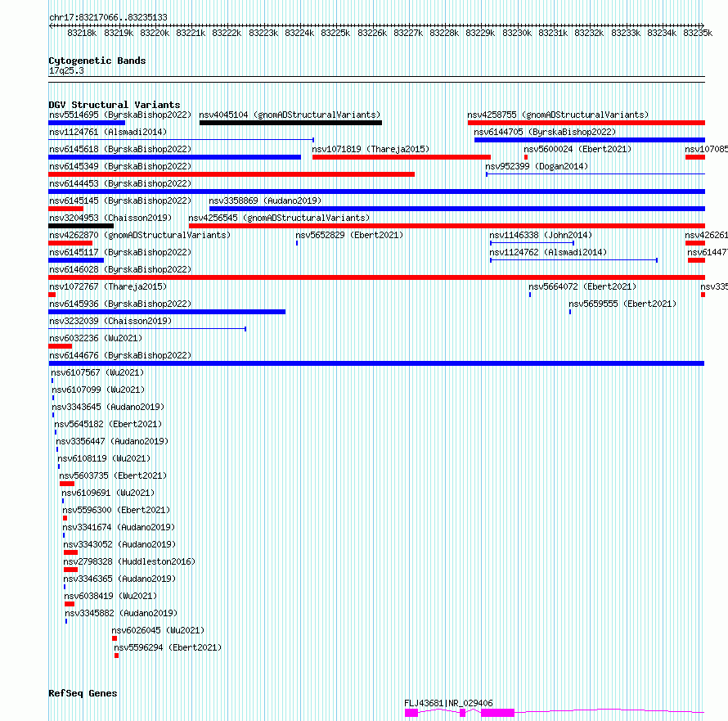
Task: Select the black bar of nsv4045104 gnomAD variant
Action: click(290, 123)
